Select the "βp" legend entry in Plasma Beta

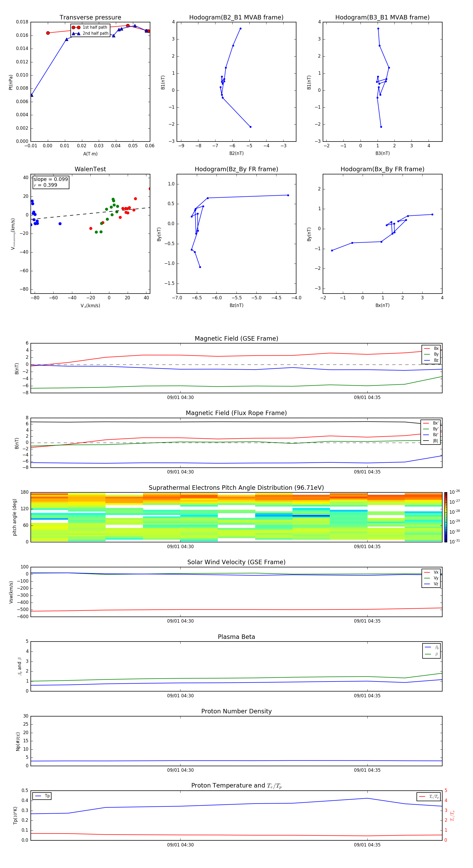[431, 647]
